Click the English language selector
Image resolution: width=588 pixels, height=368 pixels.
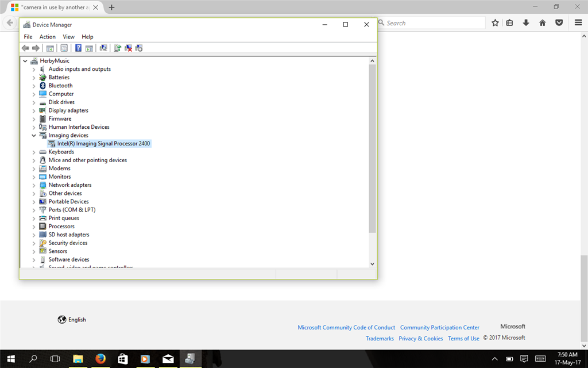click(x=72, y=320)
